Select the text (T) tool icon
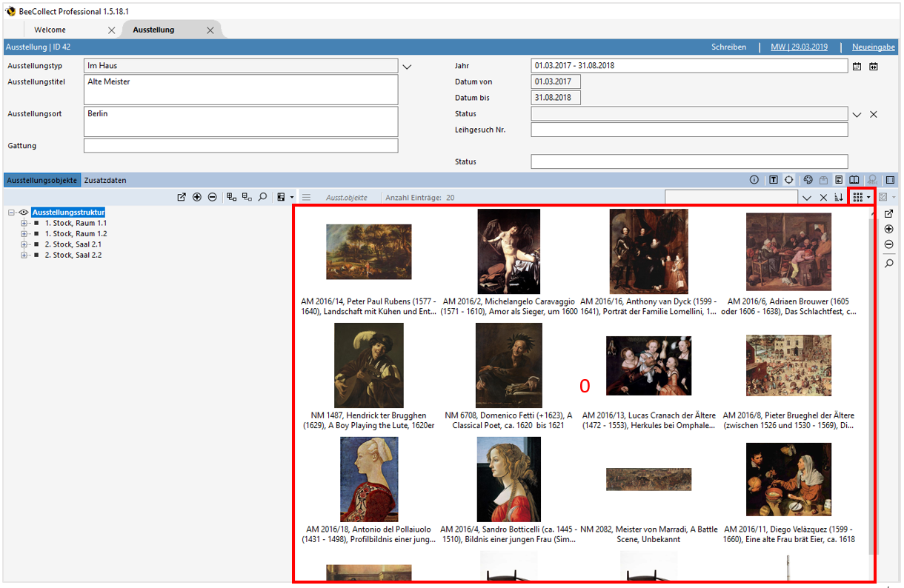904x588 pixels. tap(774, 179)
